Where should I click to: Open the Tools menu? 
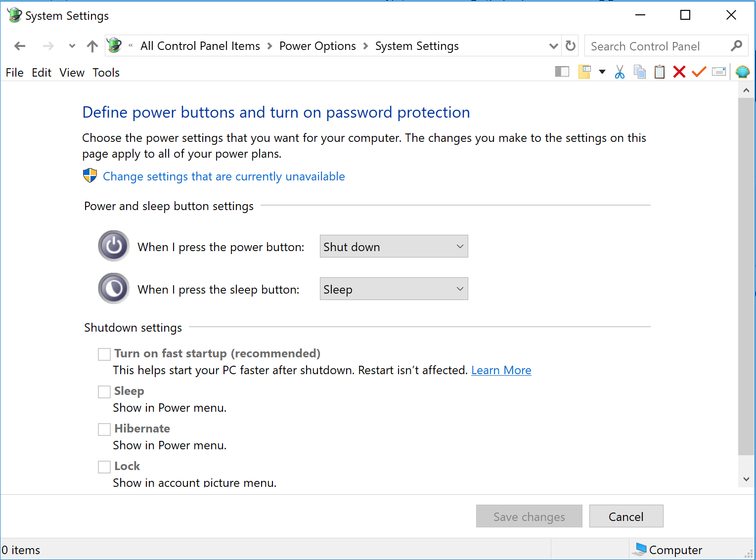106,73
